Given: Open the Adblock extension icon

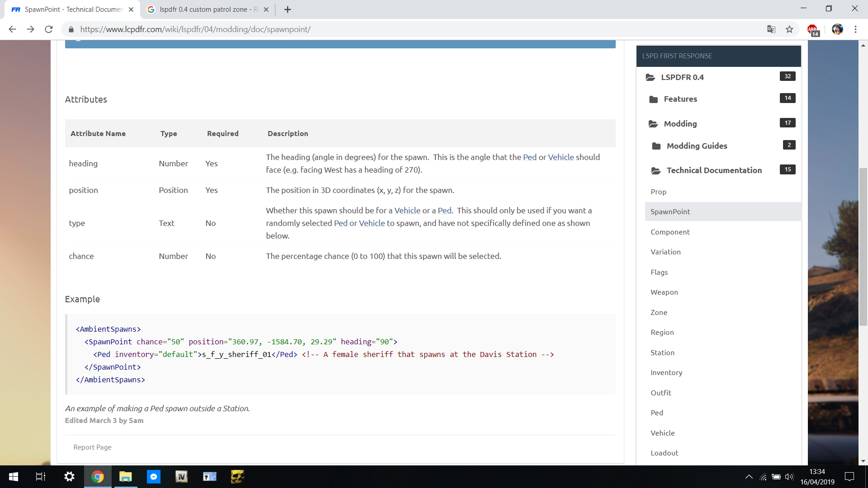Looking at the screenshot, I should coord(812,29).
